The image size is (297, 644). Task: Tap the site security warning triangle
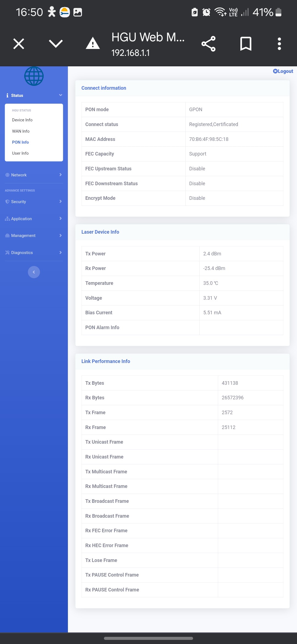93,43
